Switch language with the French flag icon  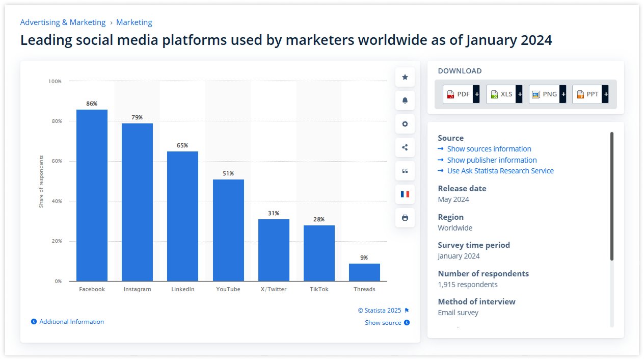click(x=405, y=194)
